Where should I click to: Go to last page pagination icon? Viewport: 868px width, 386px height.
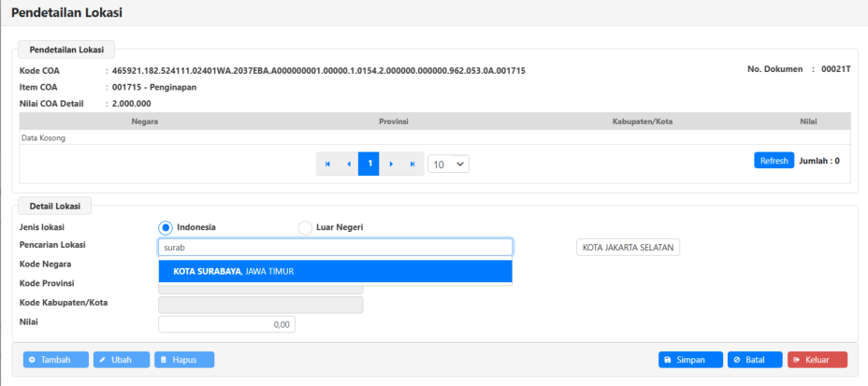tap(412, 164)
